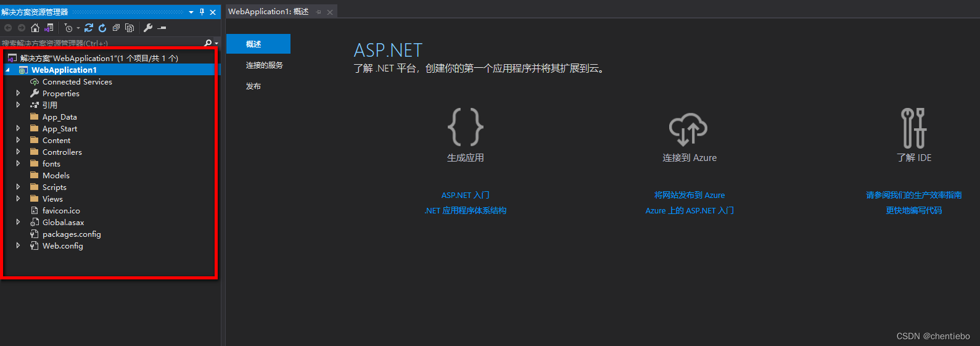Expand the Views folder

18,199
